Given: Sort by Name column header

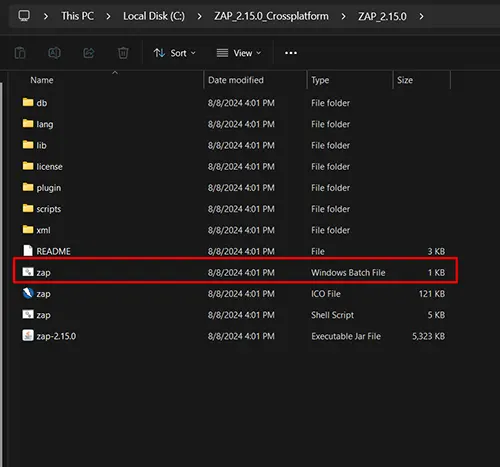Looking at the screenshot, I should pyautogui.click(x=42, y=80).
